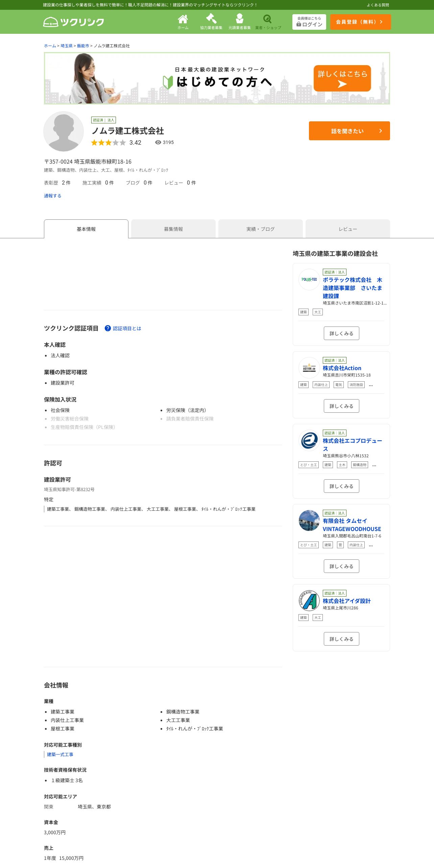The width and height of the screenshot is (434, 868).
Task: Click １級建築士 3名 entry
Action: [x=67, y=780]
